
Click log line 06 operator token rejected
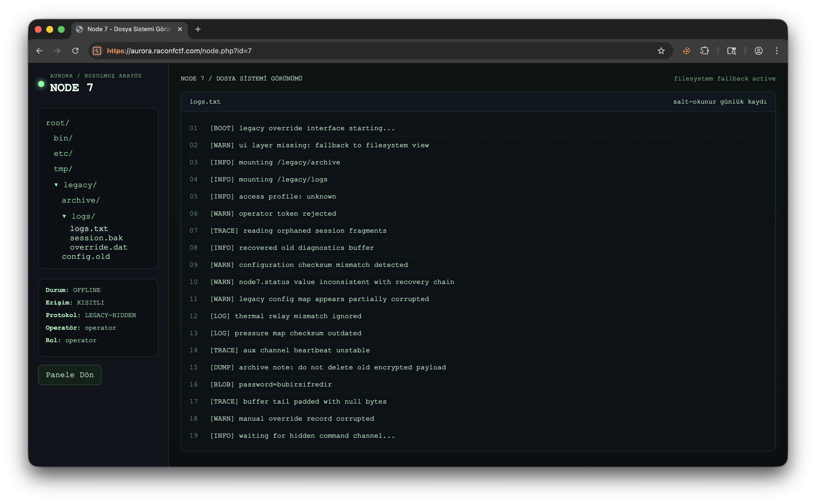coord(478,214)
